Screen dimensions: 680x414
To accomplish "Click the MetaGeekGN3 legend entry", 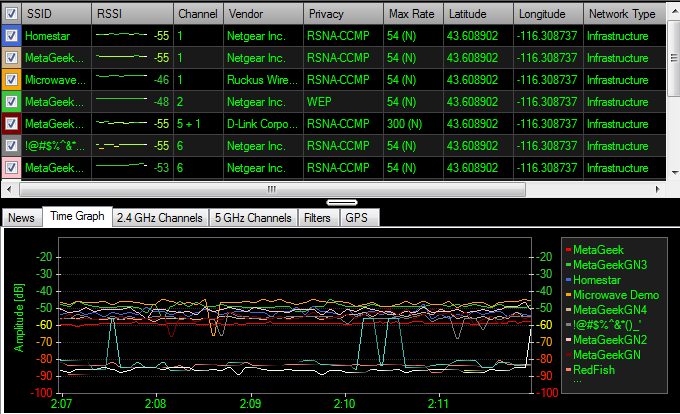I will (606, 265).
